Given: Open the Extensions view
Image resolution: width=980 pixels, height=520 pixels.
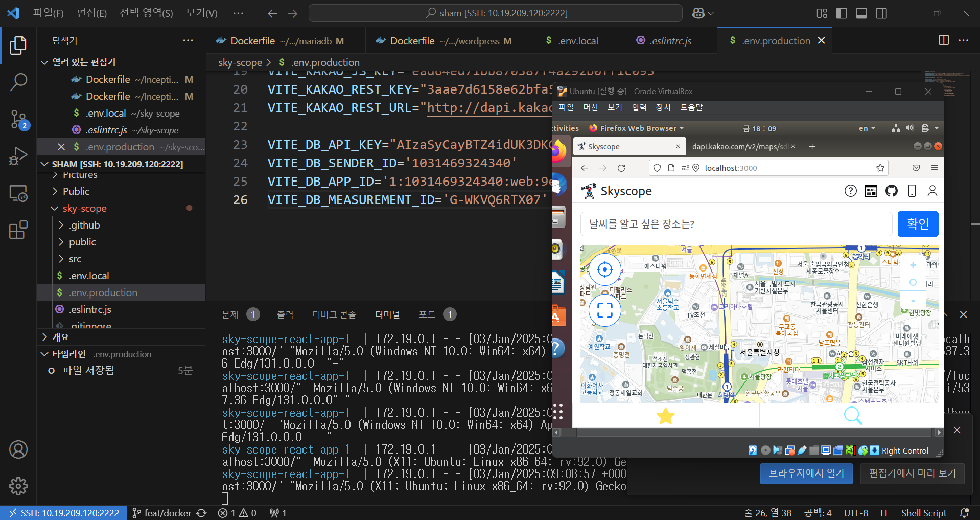Looking at the screenshot, I should 18,230.
